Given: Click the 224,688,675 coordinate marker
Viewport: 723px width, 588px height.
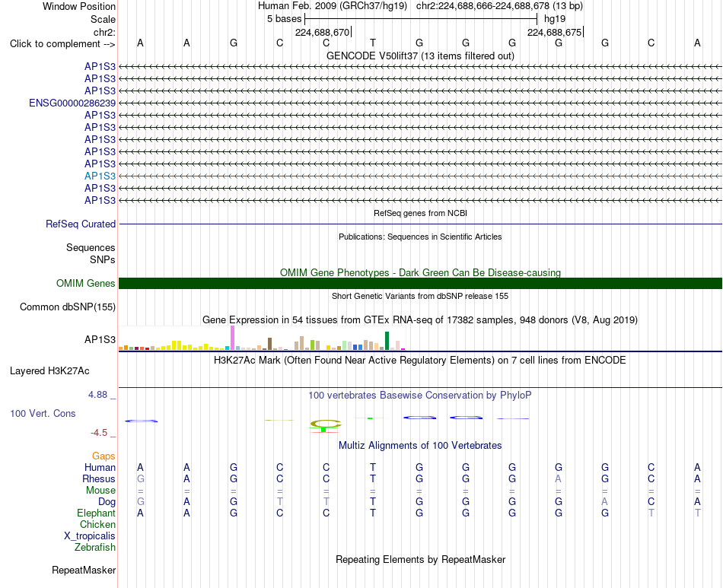Looking at the screenshot, I should point(555,32).
